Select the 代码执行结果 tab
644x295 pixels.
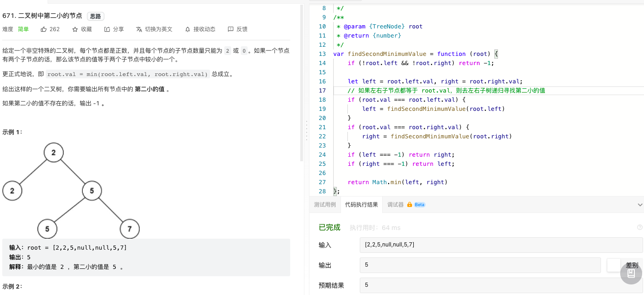(362, 205)
